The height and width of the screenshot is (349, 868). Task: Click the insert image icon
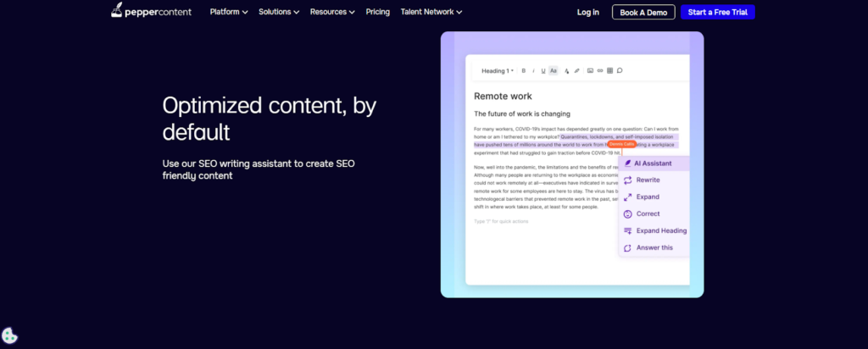tap(590, 70)
